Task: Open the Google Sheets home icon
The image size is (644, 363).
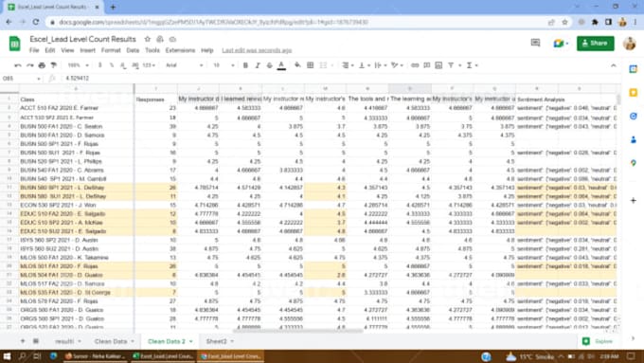Action: (x=15, y=44)
